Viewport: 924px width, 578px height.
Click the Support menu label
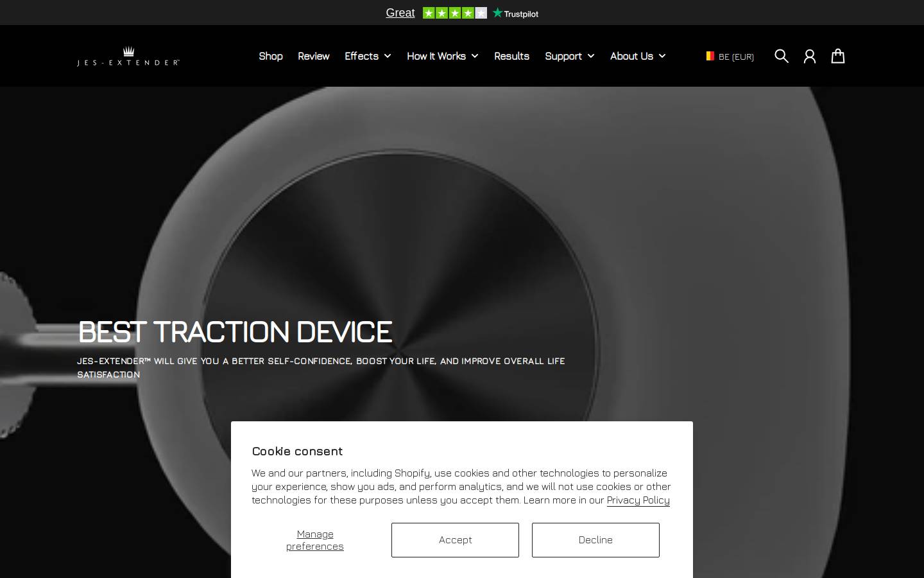[x=563, y=56]
